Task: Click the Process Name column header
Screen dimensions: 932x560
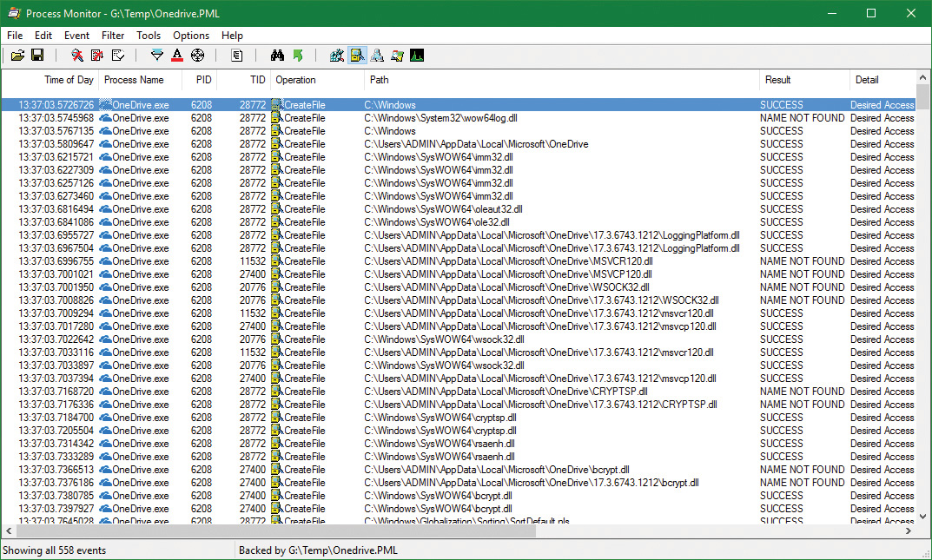Action: pyautogui.click(x=134, y=80)
